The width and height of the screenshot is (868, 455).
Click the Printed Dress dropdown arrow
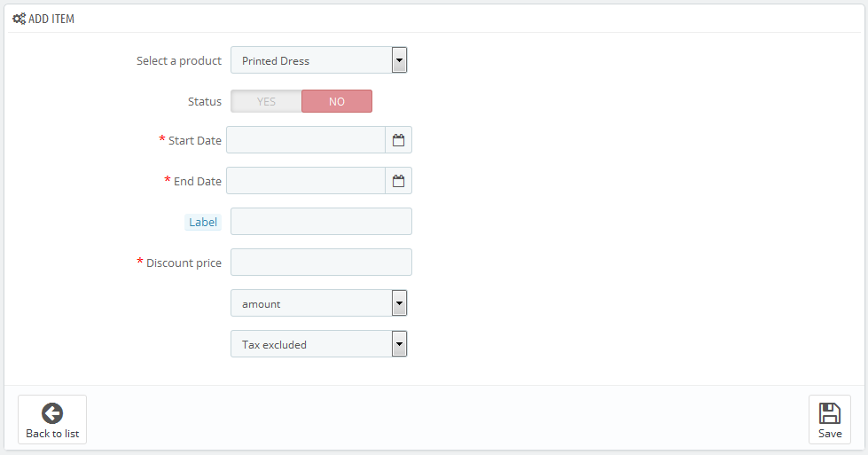[x=399, y=60]
